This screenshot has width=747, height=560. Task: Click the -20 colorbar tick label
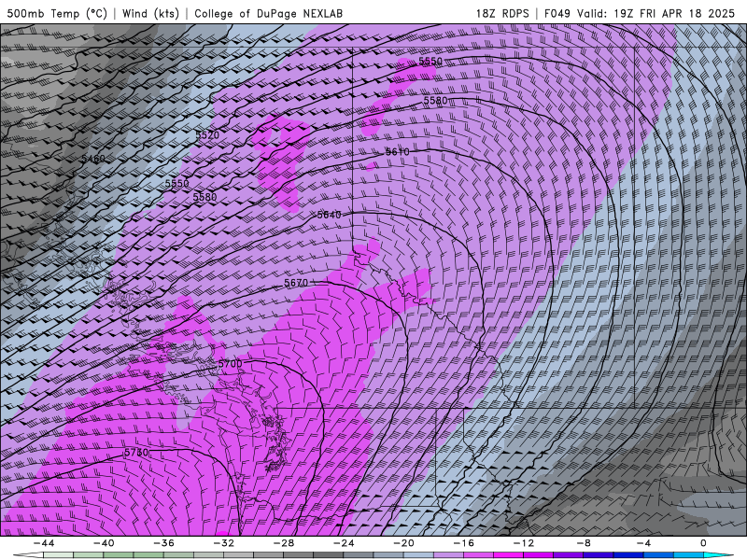(404, 543)
